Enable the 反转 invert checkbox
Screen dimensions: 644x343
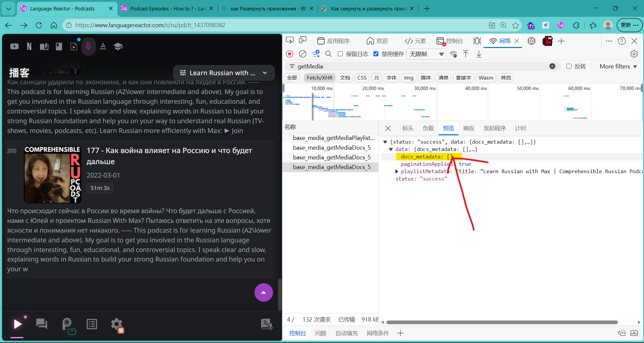(x=569, y=66)
